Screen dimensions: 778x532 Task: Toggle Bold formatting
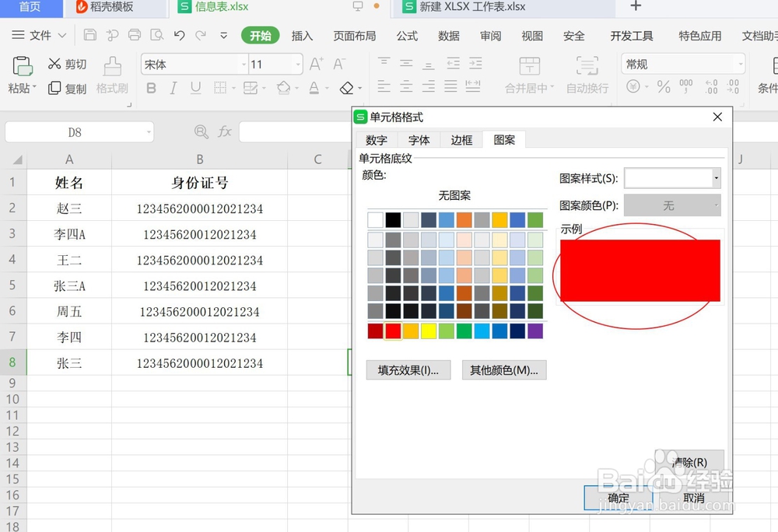tap(152, 88)
